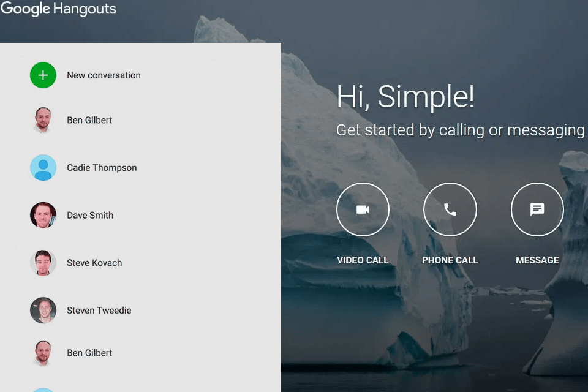Click the MESSAGE label
The image size is (588, 392).
point(537,260)
